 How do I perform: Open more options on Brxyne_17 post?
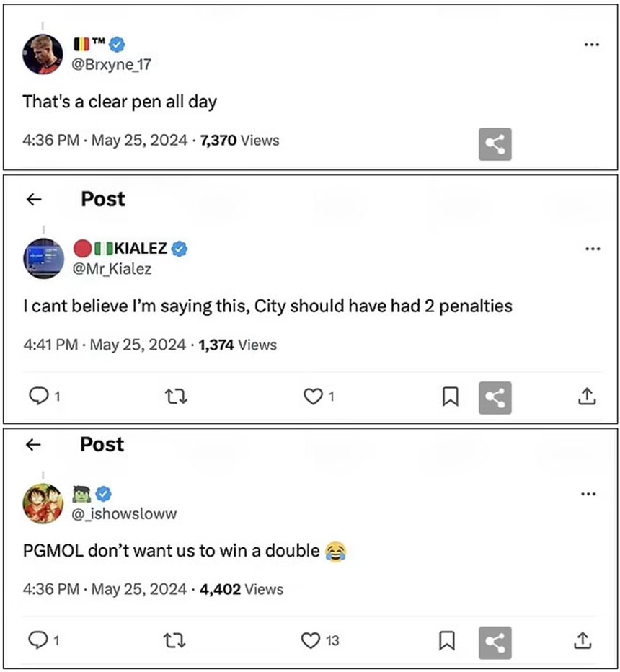point(591,45)
